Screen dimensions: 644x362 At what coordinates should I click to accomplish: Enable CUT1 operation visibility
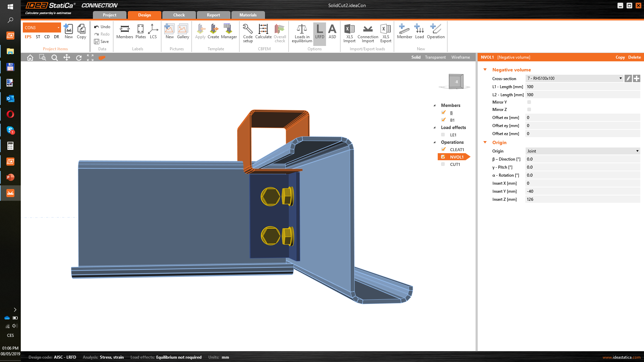443,164
